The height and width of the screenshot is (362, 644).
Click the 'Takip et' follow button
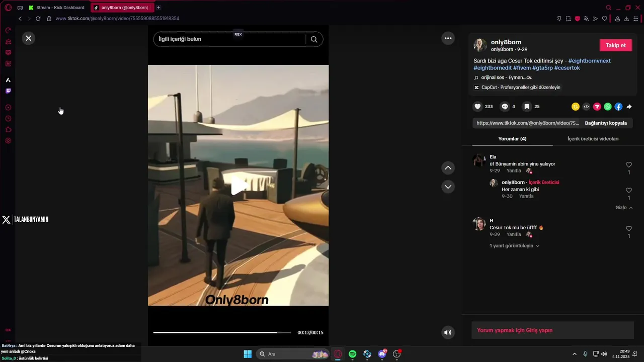tap(615, 45)
